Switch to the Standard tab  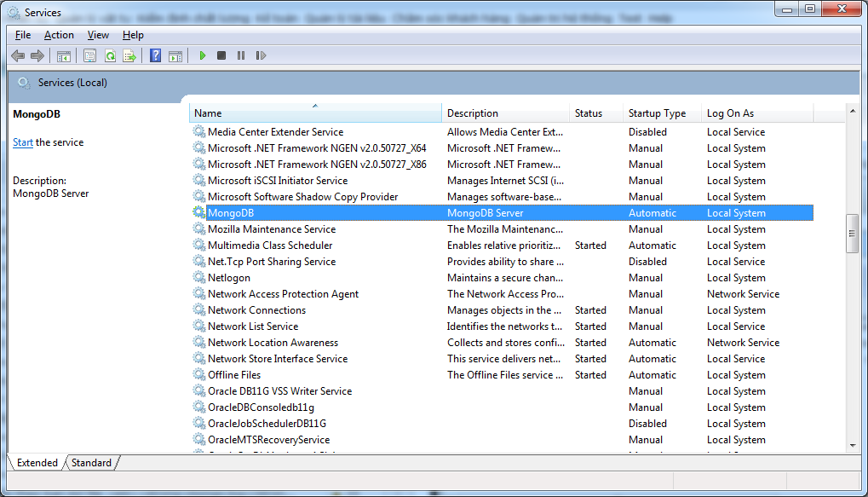pyautogui.click(x=91, y=463)
